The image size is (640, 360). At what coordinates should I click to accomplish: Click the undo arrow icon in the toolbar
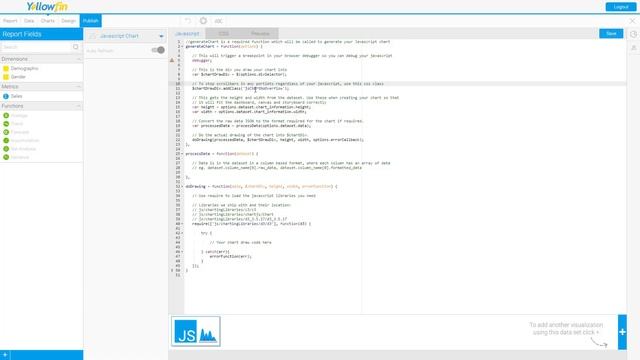point(188,21)
